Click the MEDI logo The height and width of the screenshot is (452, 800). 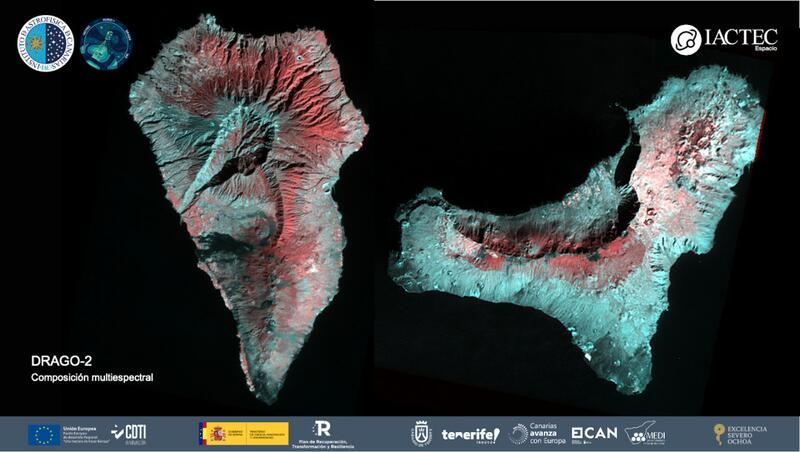647,433
